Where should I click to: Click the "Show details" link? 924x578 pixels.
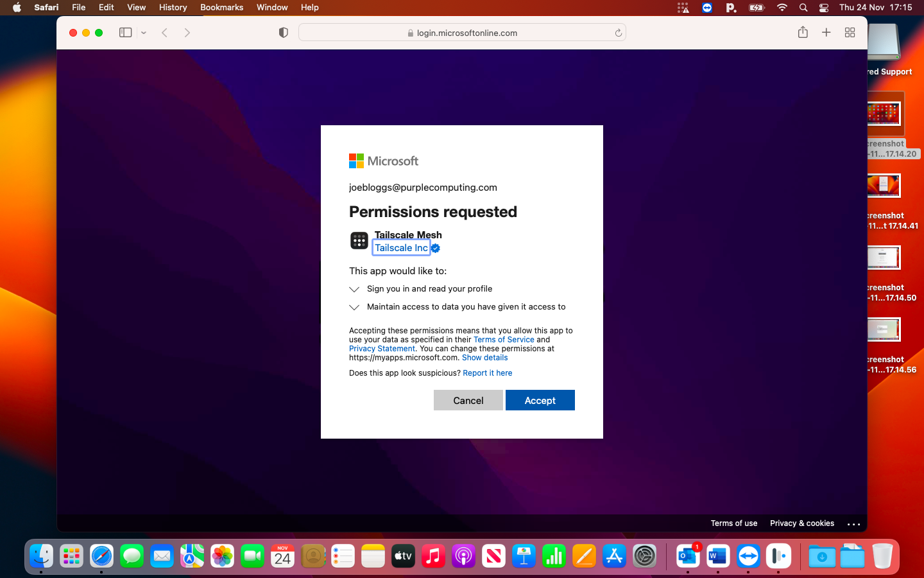point(484,358)
